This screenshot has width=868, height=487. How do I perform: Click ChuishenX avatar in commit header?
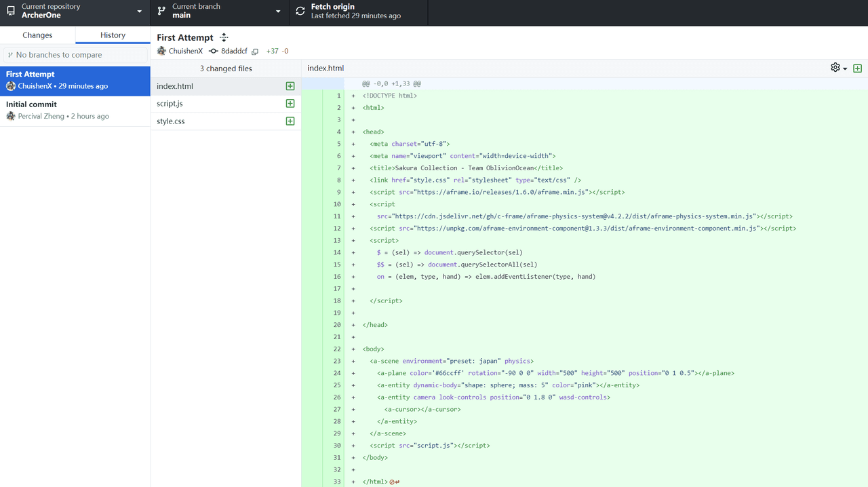click(161, 51)
